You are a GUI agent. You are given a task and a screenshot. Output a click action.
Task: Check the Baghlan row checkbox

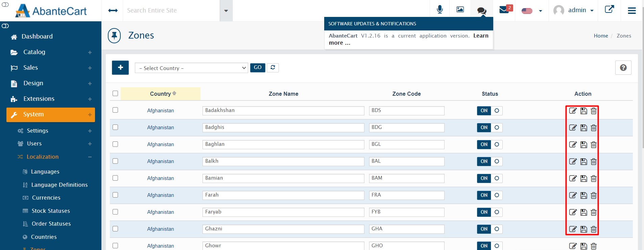(115, 144)
